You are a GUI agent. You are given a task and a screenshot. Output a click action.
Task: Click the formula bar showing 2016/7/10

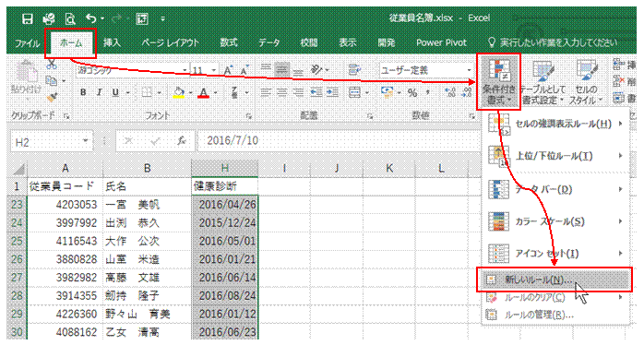click(339, 141)
